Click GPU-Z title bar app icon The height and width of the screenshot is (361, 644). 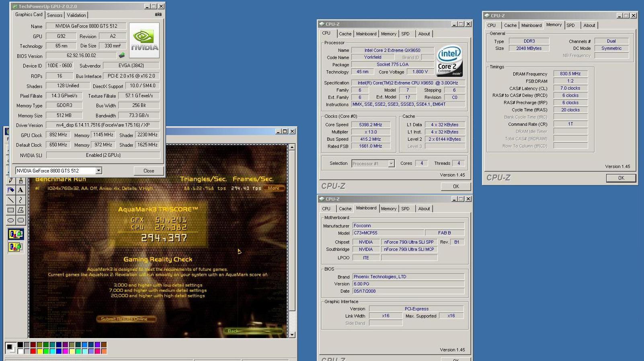15,6
